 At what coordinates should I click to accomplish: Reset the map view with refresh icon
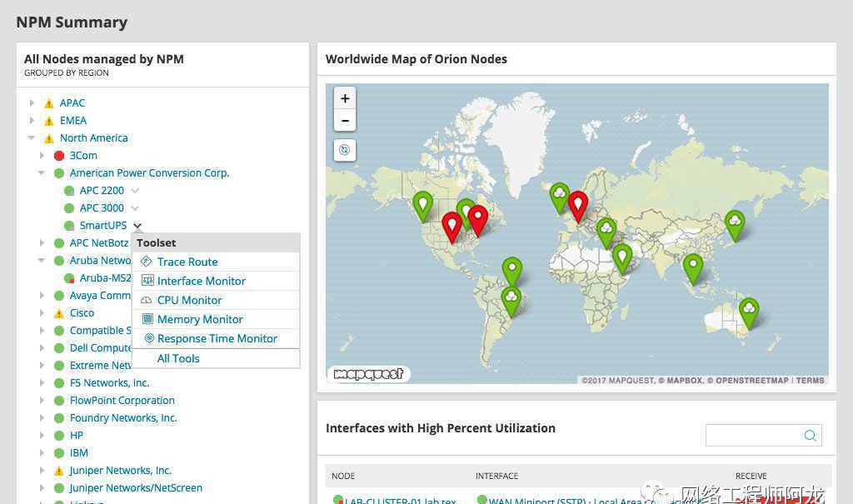(x=345, y=151)
